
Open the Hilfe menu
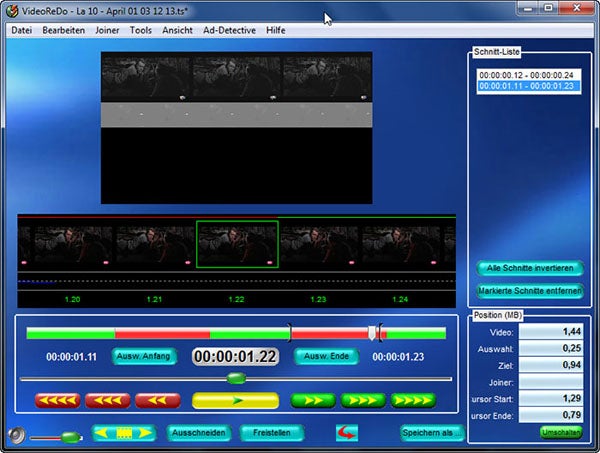pos(276,30)
